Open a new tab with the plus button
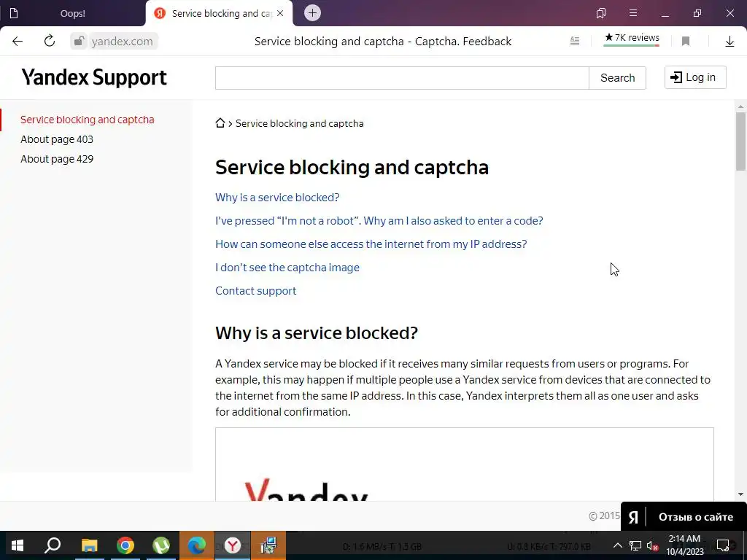Screen dimensions: 747x560 point(312,13)
